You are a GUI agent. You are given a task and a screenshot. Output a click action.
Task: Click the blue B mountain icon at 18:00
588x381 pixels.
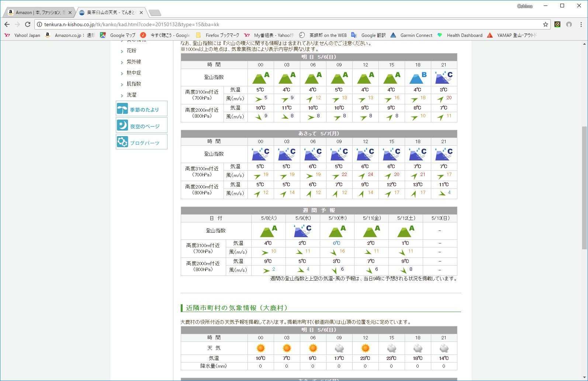tap(418, 77)
